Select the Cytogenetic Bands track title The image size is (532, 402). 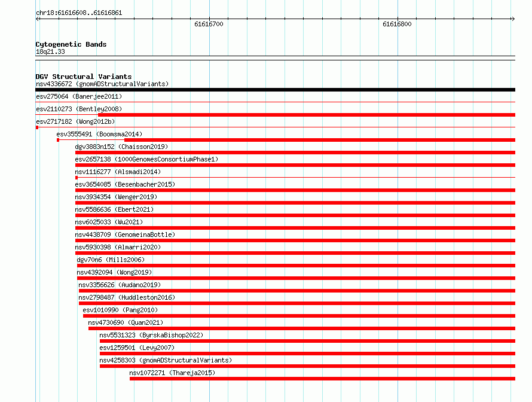71,44
